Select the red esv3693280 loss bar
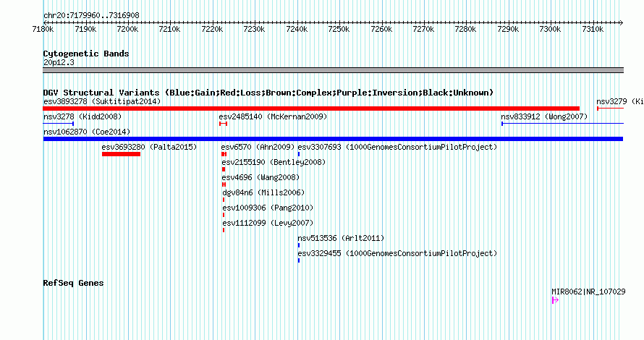This screenshot has height=340, width=644. click(121, 154)
